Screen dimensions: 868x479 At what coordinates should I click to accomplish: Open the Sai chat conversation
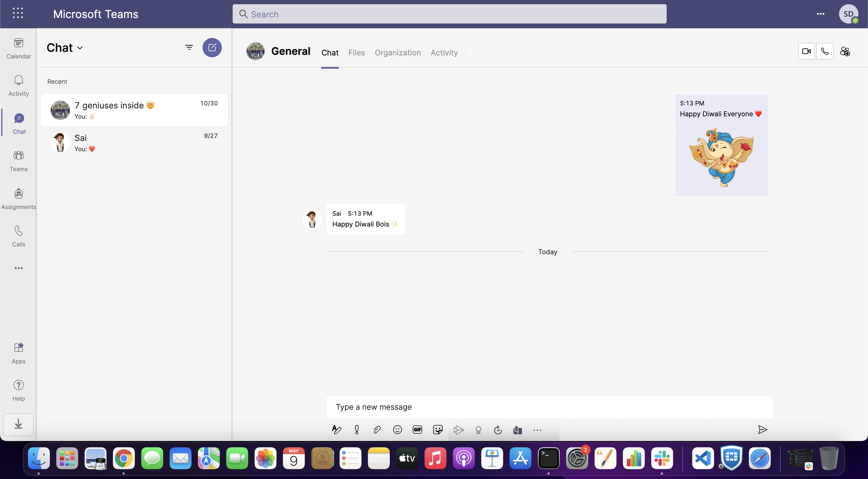point(134,142)
